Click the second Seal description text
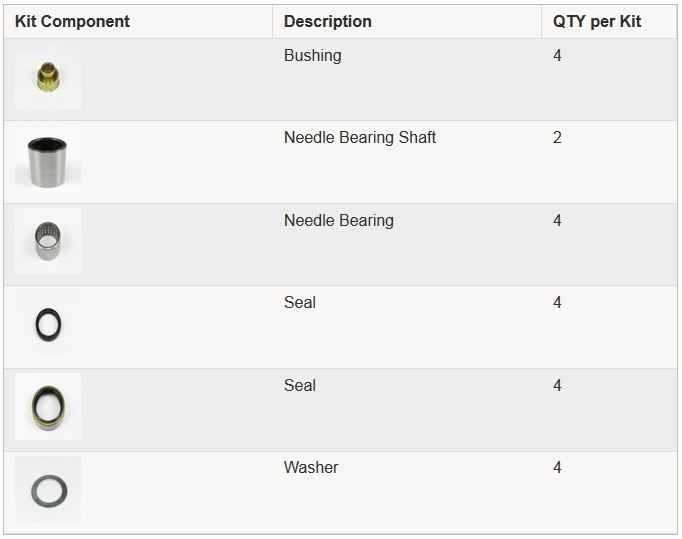The image size is (682, 539). pyautogui.click(x=300, y=385)
